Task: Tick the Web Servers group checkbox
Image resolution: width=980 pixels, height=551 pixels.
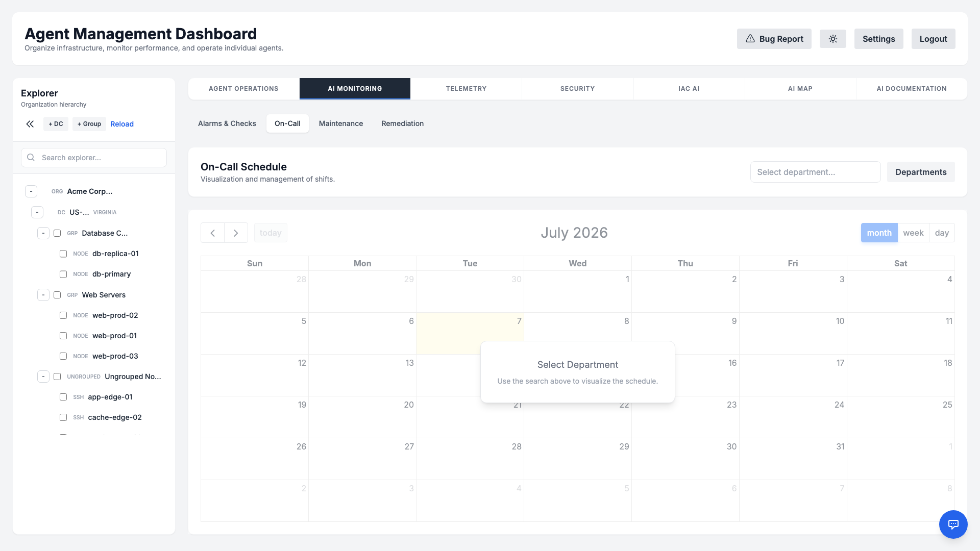Action: coord(57,295)
